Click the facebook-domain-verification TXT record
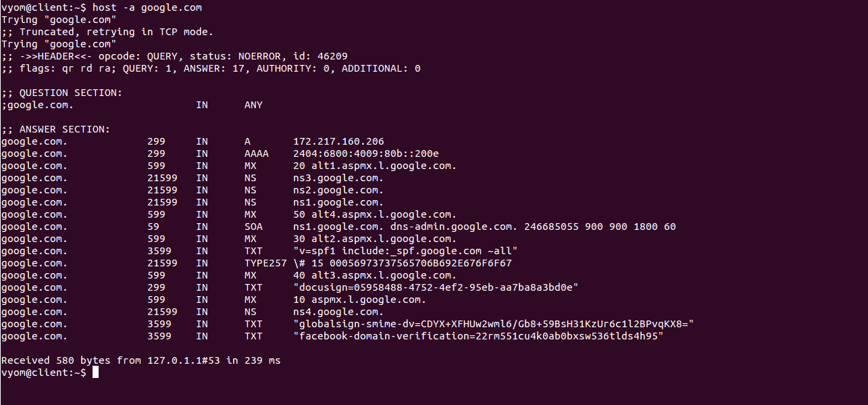Image resolution: width=868 pixels, height=405 pixels. [x=478, y=336]
